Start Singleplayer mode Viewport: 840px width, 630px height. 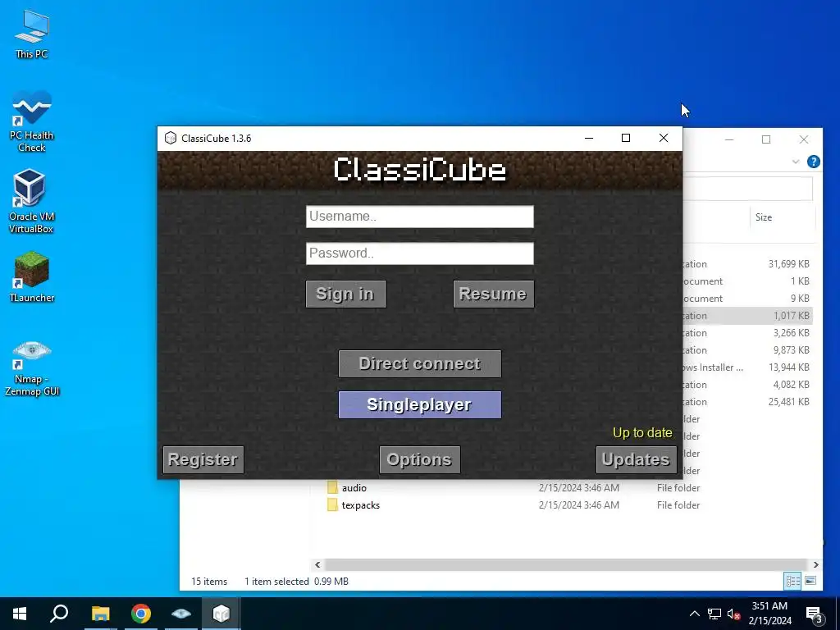tap(419, 404)
